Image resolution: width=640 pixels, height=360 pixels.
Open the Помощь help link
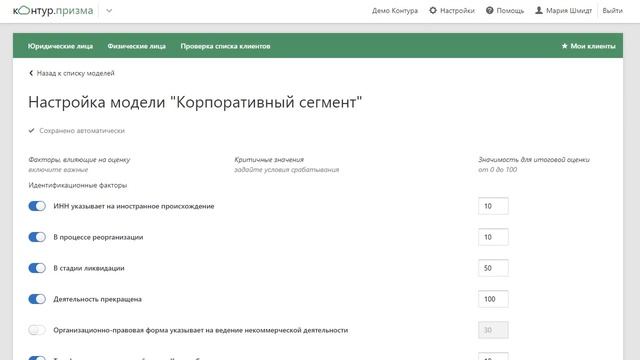(x=510, y=11)
